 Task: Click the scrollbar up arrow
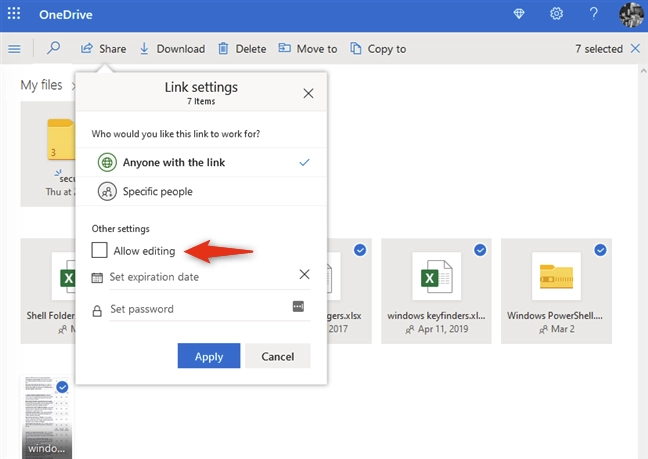click(643, 71)
